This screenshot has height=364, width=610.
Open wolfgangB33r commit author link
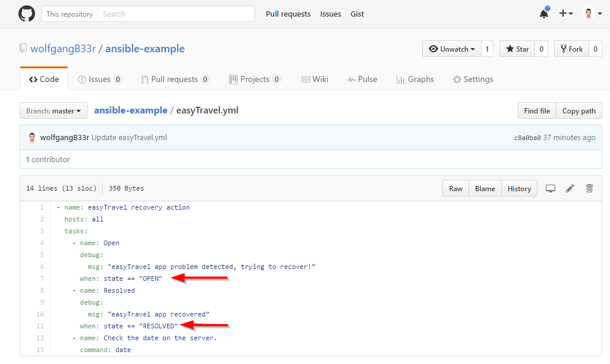click(x=65, y=138)
